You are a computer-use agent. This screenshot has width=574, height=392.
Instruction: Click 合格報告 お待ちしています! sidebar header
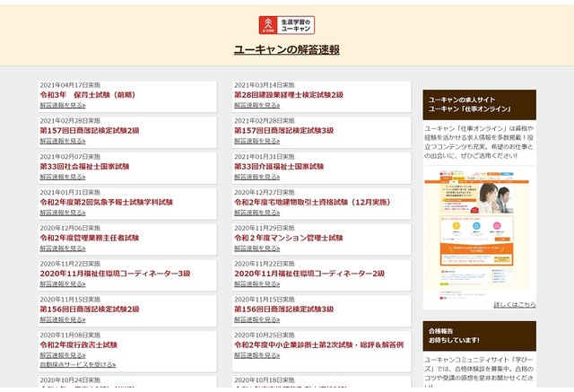pos(480,335)
